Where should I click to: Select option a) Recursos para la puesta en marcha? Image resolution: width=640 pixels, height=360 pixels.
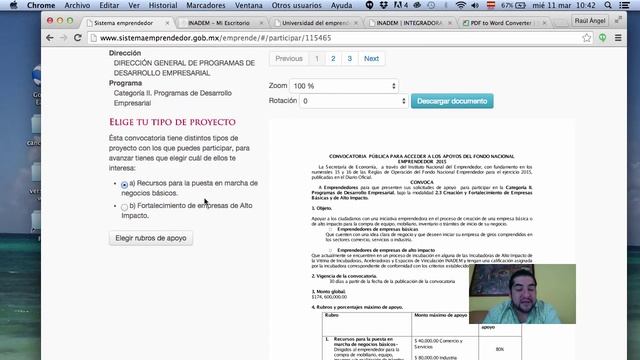124,185
